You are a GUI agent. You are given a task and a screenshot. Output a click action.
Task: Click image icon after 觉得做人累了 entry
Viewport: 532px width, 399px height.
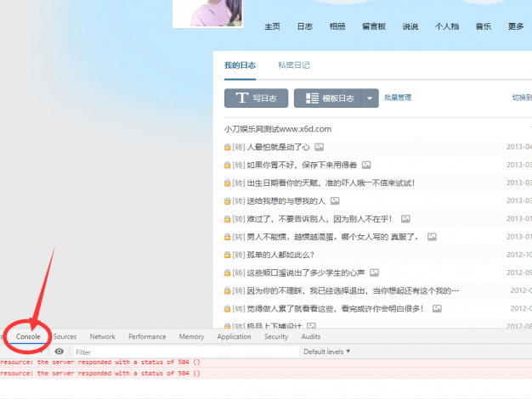tap(437, 309)
